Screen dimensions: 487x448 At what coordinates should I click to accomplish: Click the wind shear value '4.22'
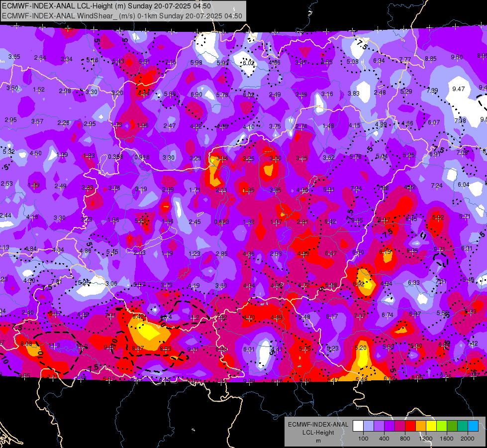[195, 126]
